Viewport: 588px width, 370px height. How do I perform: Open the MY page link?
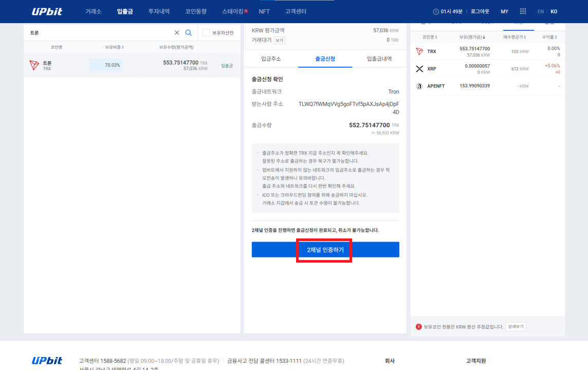(x=504, y=12)
